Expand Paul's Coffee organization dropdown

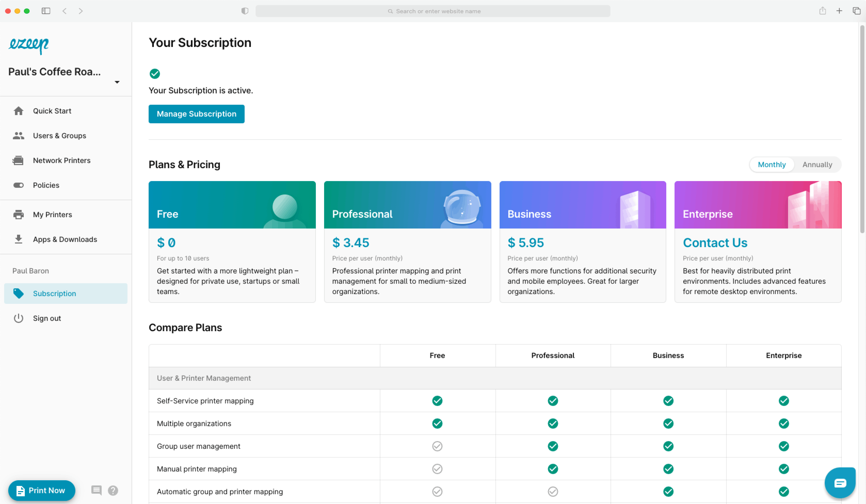(117, 82)
